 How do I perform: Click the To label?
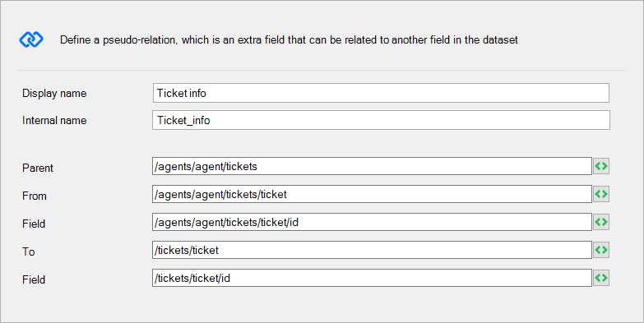click(28, 251)
